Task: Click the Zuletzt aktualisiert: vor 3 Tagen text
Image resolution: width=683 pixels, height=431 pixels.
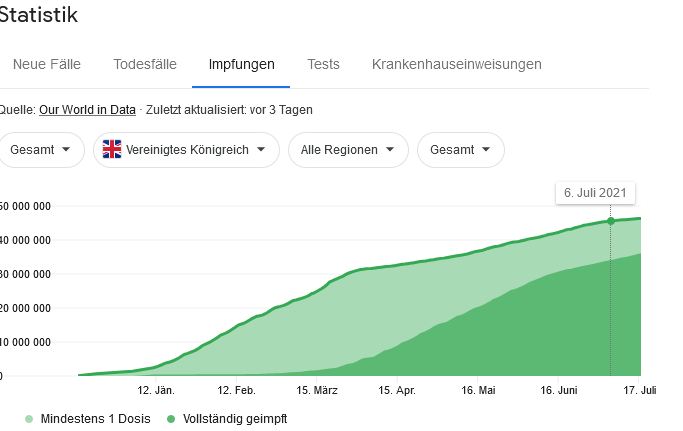Action: pos(229,110)
